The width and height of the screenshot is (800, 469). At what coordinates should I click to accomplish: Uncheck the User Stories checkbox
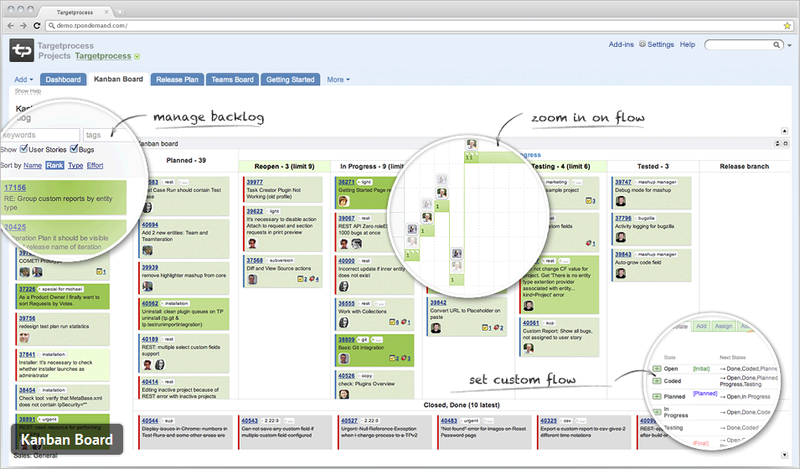tap(23, 149)
